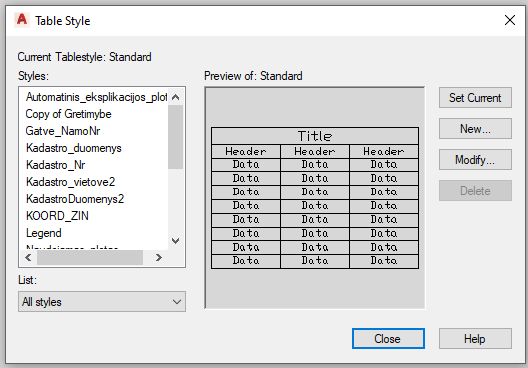
Task: Click the Close button
Action: click(388, 339)
